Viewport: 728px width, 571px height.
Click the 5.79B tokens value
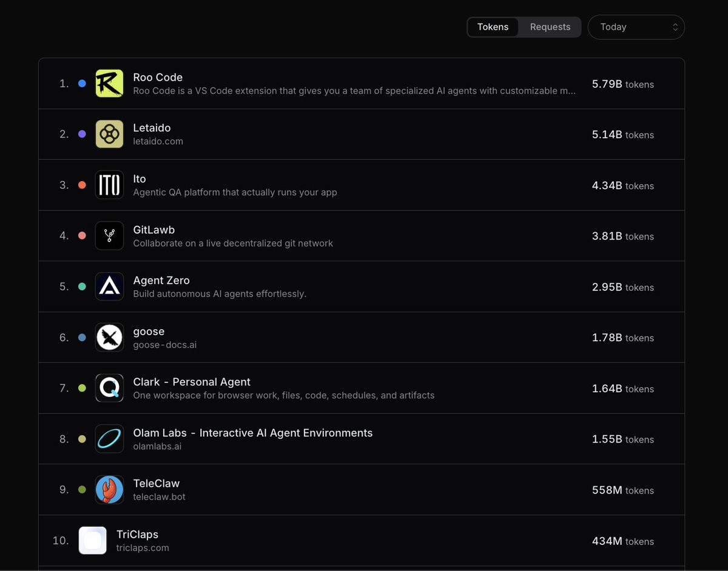pos(623,84)
